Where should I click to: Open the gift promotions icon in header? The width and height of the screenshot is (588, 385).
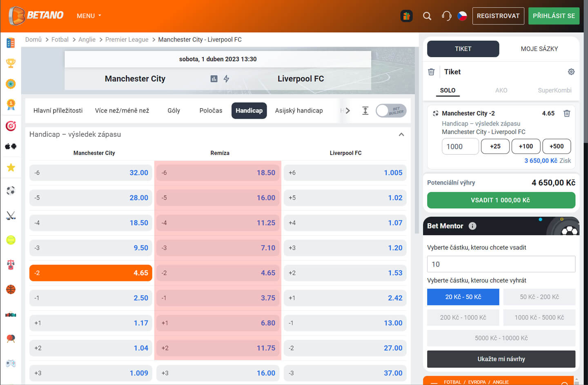pyautogui.click(x=406, y=16)
